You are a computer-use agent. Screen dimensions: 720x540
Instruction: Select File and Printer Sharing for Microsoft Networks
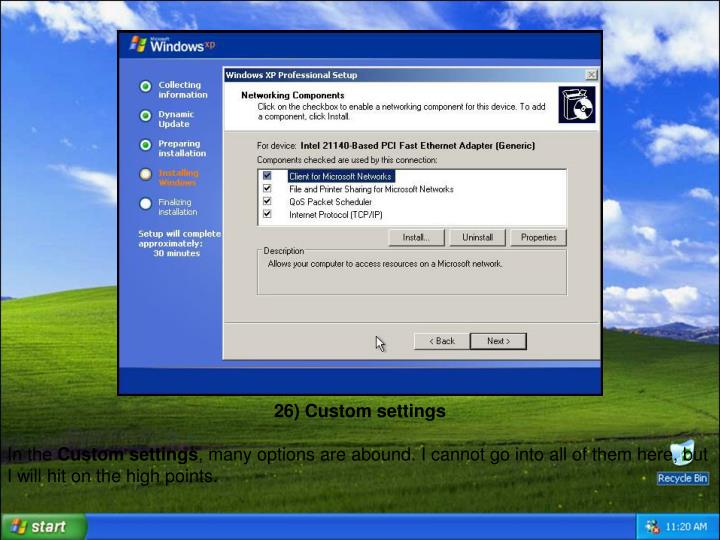[371, 189]
